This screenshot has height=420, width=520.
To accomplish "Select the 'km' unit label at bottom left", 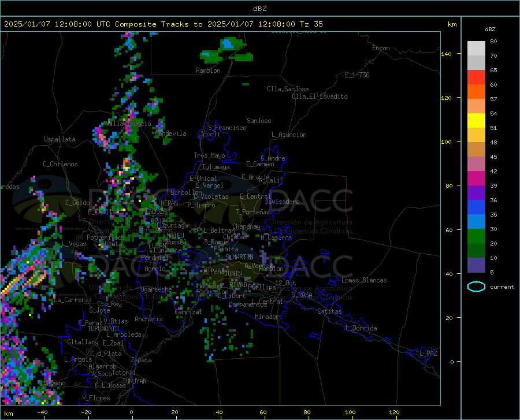I will pyautogui.click(x=9, y=414).
